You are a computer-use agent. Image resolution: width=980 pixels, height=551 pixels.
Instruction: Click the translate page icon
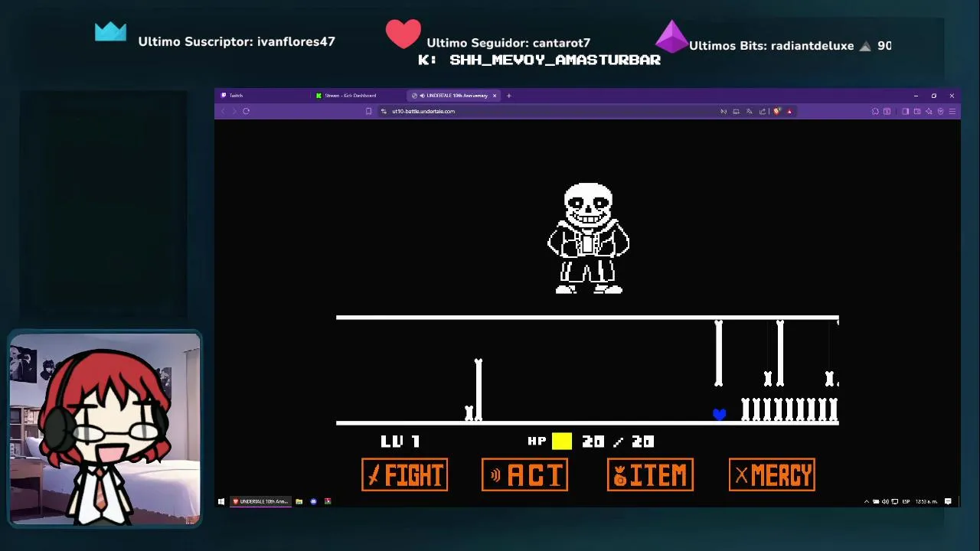point(749,111)
